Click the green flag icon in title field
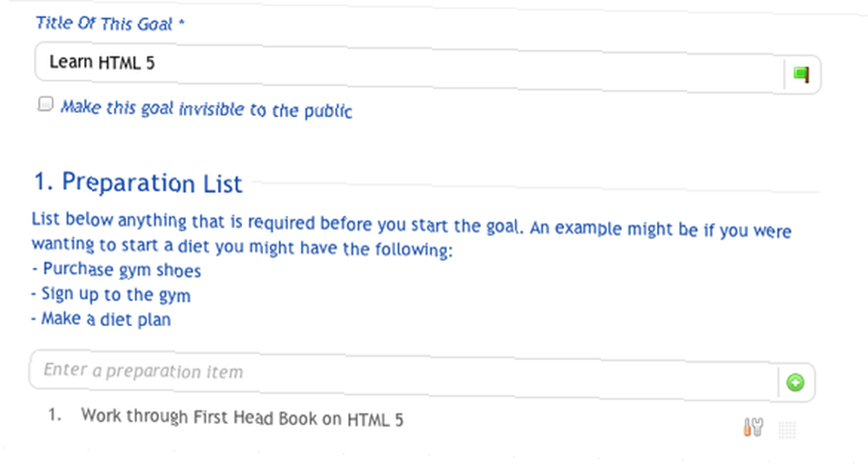The image size is (868, 465). pos(801,75)
